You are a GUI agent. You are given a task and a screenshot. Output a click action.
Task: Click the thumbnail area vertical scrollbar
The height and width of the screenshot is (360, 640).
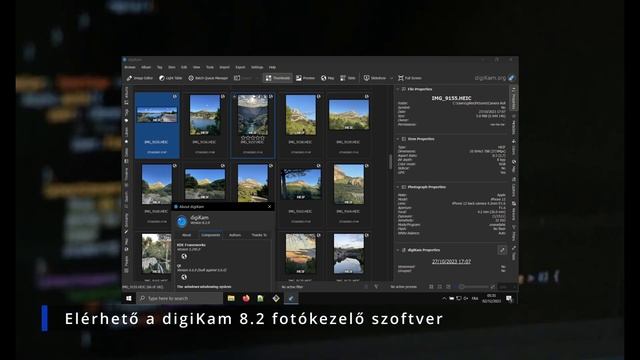point(390,162)
